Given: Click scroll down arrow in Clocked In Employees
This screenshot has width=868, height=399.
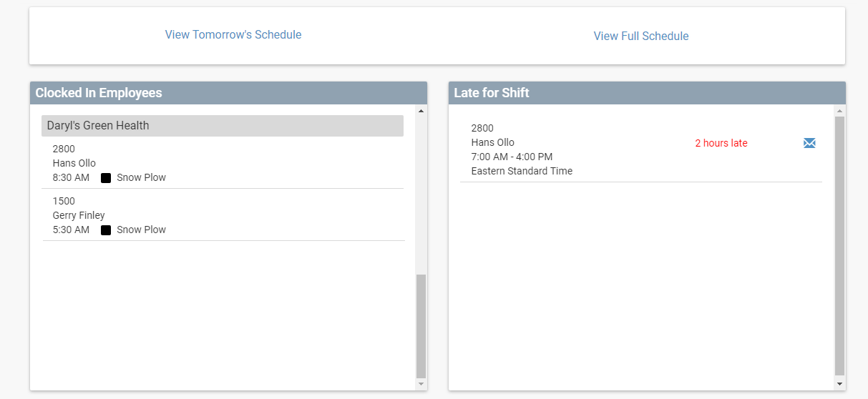Looking at the screenshot, I should tap(421, 384).
